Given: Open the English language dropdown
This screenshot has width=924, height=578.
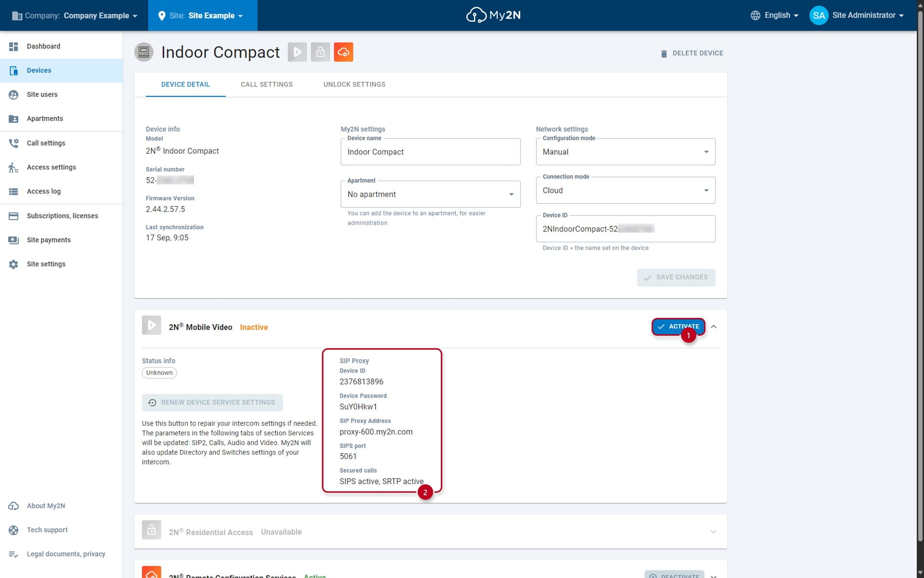Looking at the screenshot, I should tap(775, 15).
